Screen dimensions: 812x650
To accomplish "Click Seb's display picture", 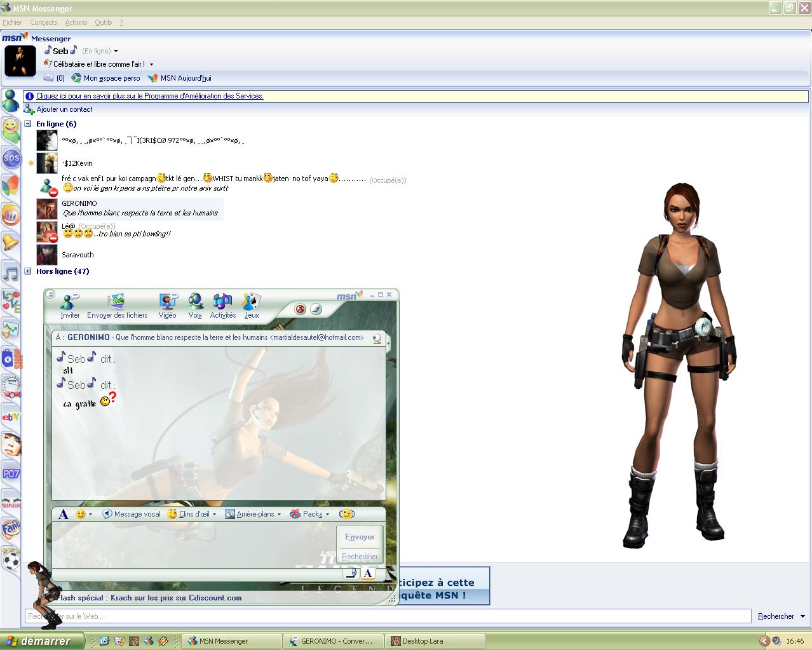I will [x=20, y=61].
